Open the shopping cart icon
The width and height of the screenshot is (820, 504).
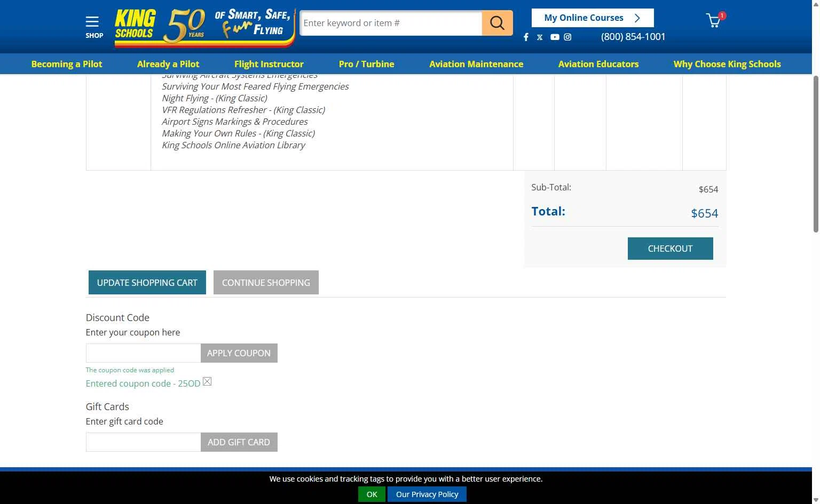pyautogui.click(x=715, y=20)
